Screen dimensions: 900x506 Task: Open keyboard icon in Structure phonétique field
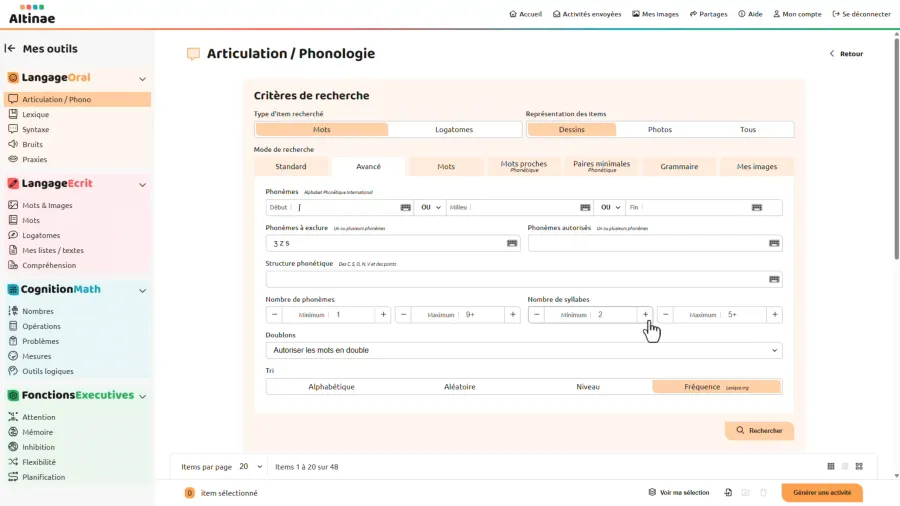(774, 280)
